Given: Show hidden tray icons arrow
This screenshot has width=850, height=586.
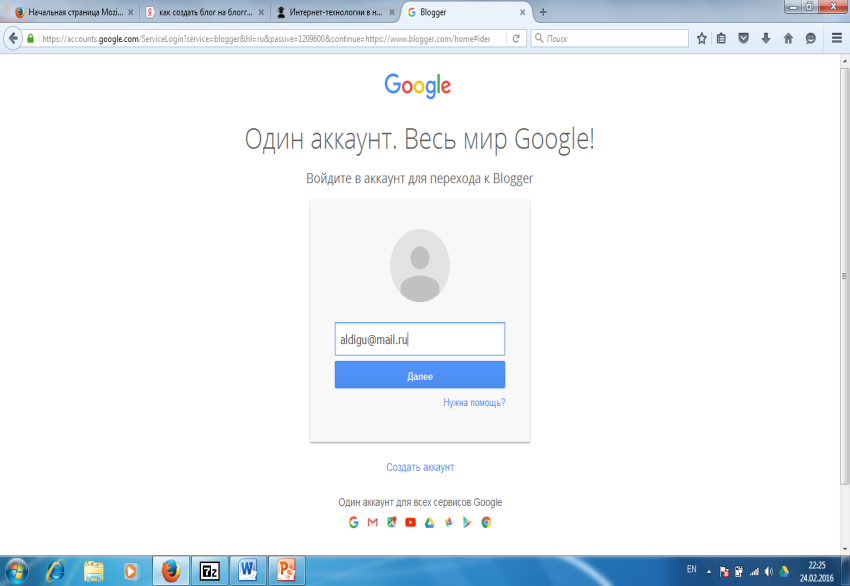Looking at the screenshot, I should tap(709, 571).
